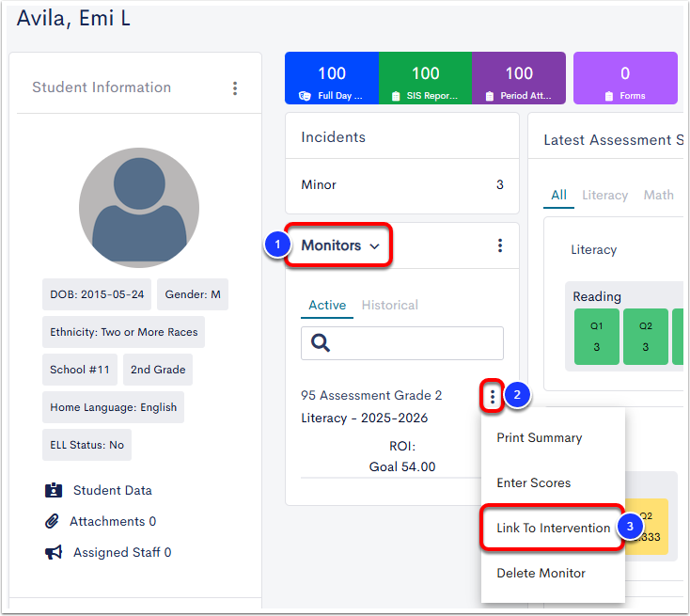Click the School #11 tag
This screenshot has width=690, height=616.
pyautogui.click(x=80, y=370)
